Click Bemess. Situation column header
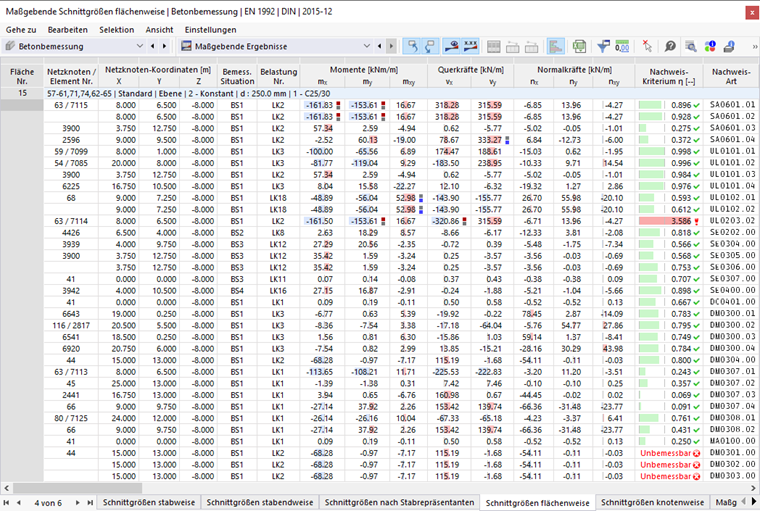The height and width of the screenshot is (511, 760). click(237, 76)
